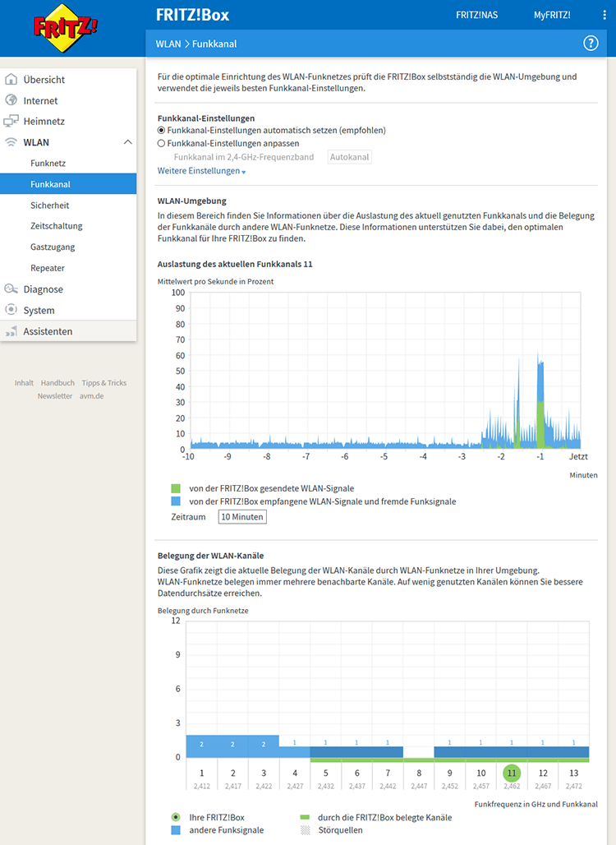Viewport: 616px width, 845px height.
Task: Click the Internet globe icon
Action: [x=11, y=100]
